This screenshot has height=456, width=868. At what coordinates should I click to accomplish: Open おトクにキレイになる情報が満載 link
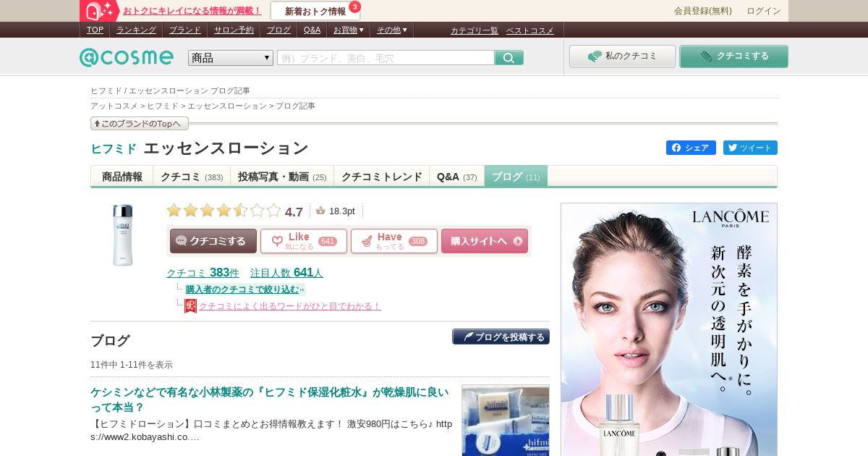(192, 11)
